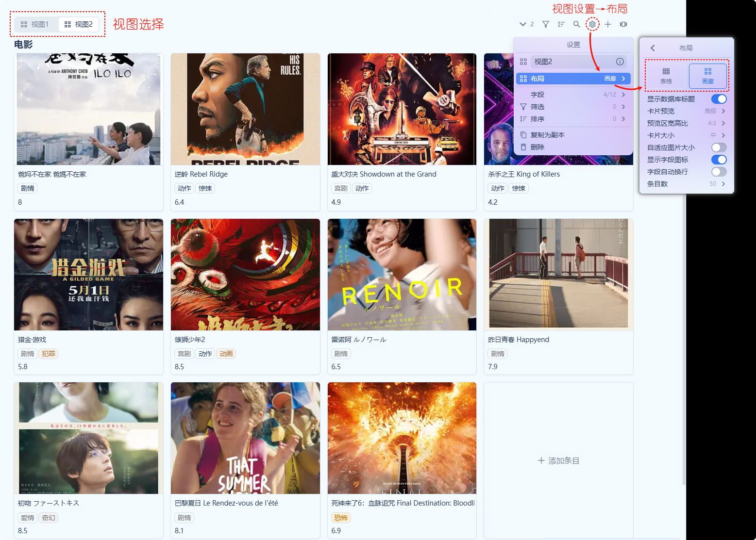Image resolution: width=756 pixels, height=540 pixels.
Task: Open search with the magnifier icon
Action: tap(577, 24)
